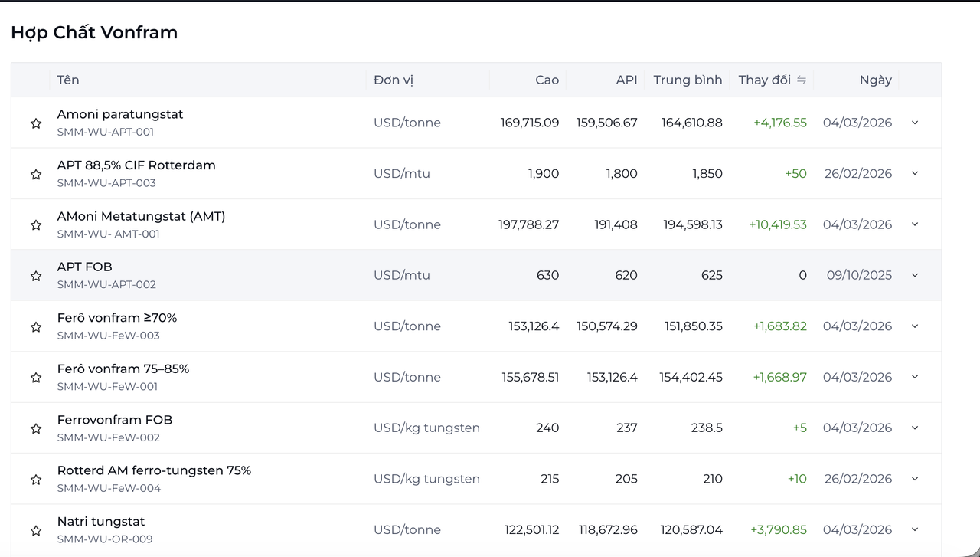Click the API value 191,408

(x=616, y=224)
